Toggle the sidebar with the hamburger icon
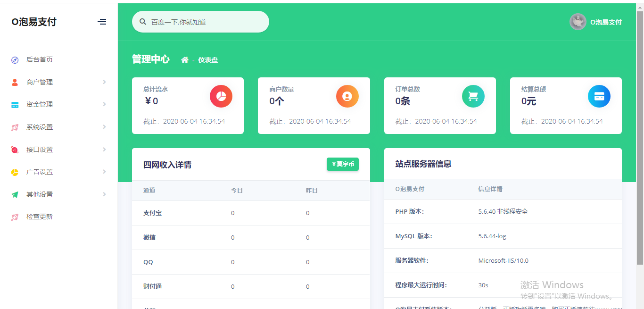Viewport: 644px width, 309px height. click(x=102, y=22)
